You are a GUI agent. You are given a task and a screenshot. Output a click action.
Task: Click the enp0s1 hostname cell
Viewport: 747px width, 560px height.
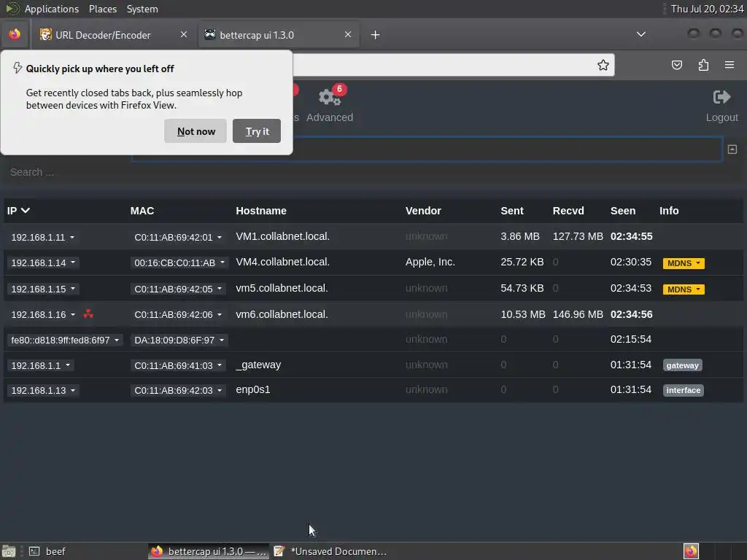[253, 389]
